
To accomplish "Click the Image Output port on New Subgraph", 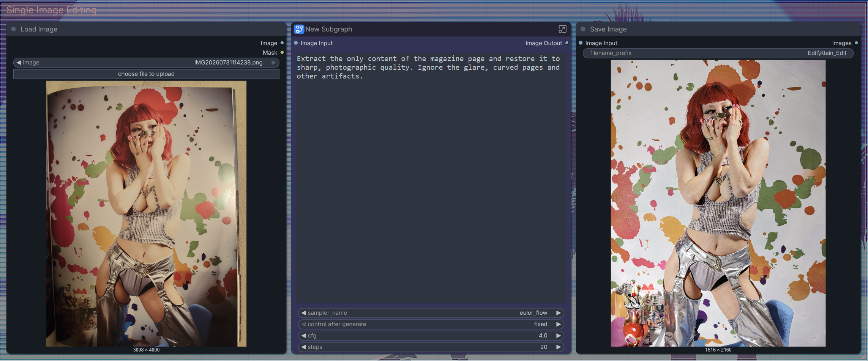I will click(x=567, y=43).
